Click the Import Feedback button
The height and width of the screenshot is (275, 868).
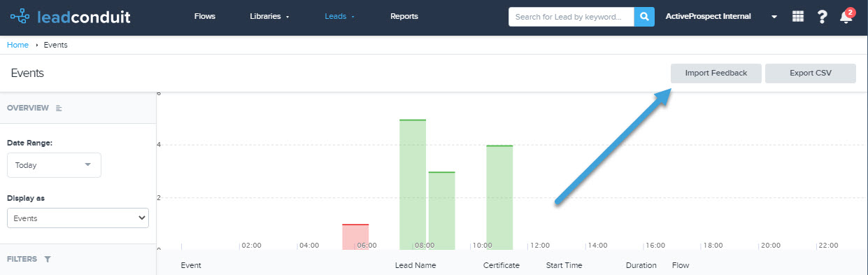(x=716, y=73)
